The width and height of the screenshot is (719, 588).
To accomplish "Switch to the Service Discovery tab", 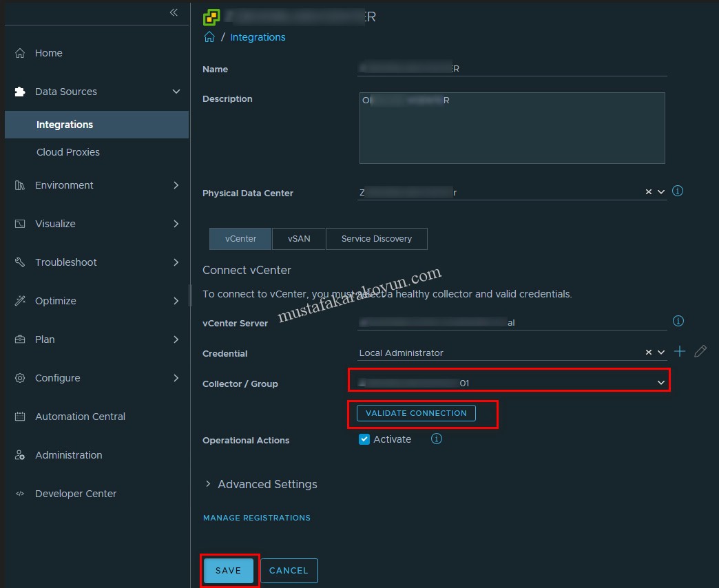I will [376, 239].
